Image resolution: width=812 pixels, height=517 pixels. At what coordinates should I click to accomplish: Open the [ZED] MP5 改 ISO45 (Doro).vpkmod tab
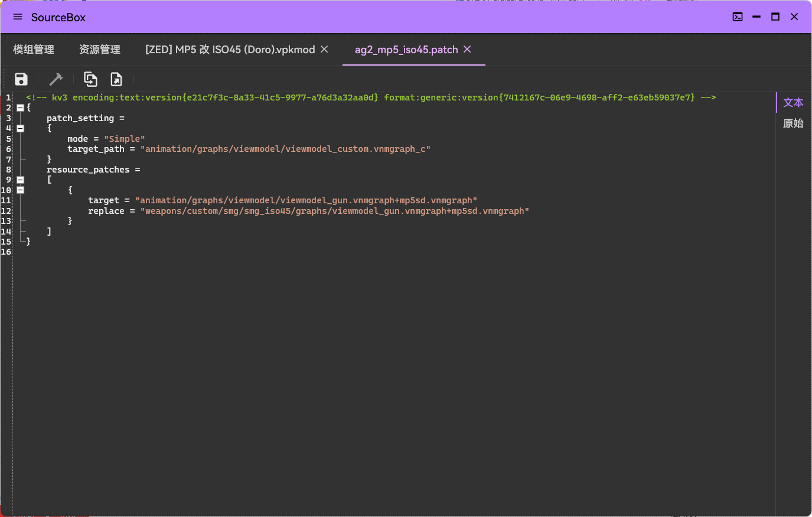pyautogui.click(x=230, y=50)
